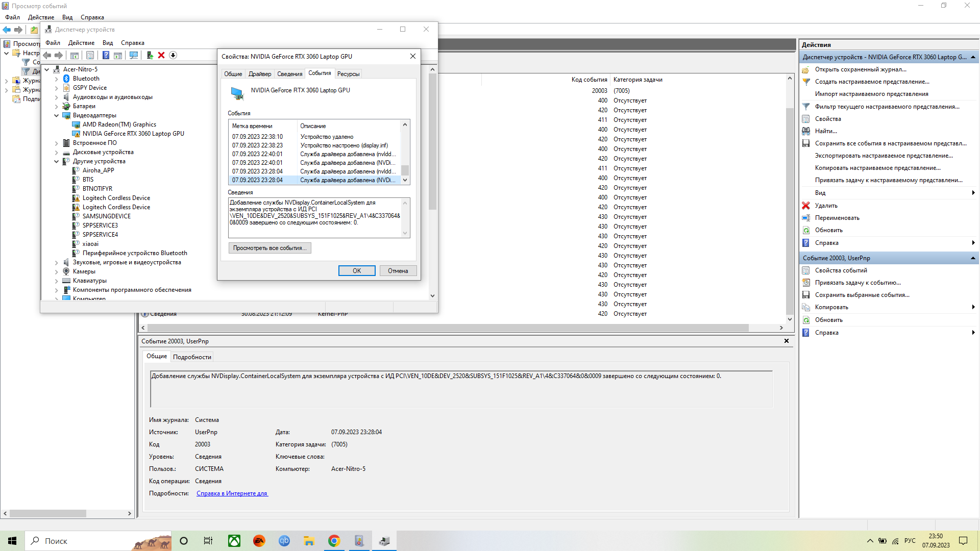This screenshot has height=551, width=980.
Task: Click Код события column header
Action: pyautogui.click(x=589, y=80)
